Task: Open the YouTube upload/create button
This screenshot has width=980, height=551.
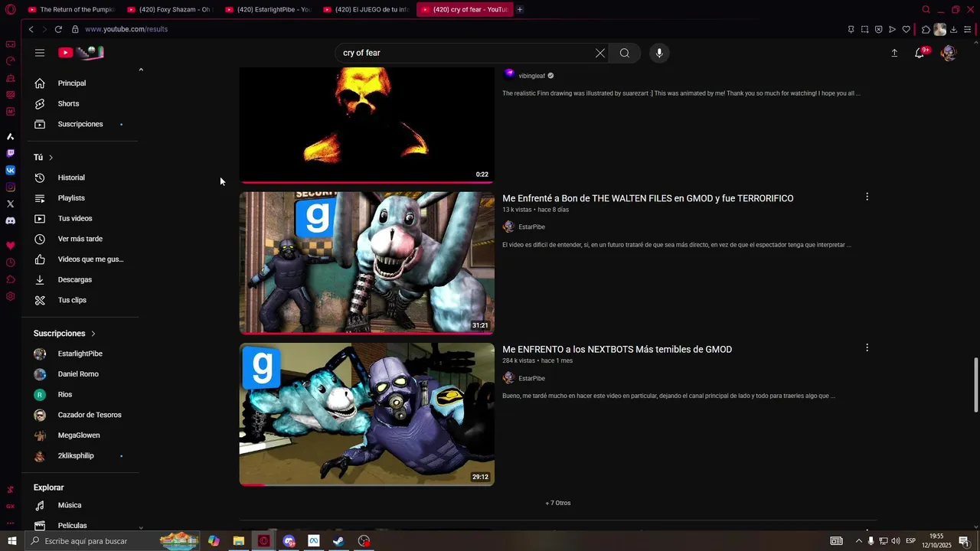Action: [894, 53]
